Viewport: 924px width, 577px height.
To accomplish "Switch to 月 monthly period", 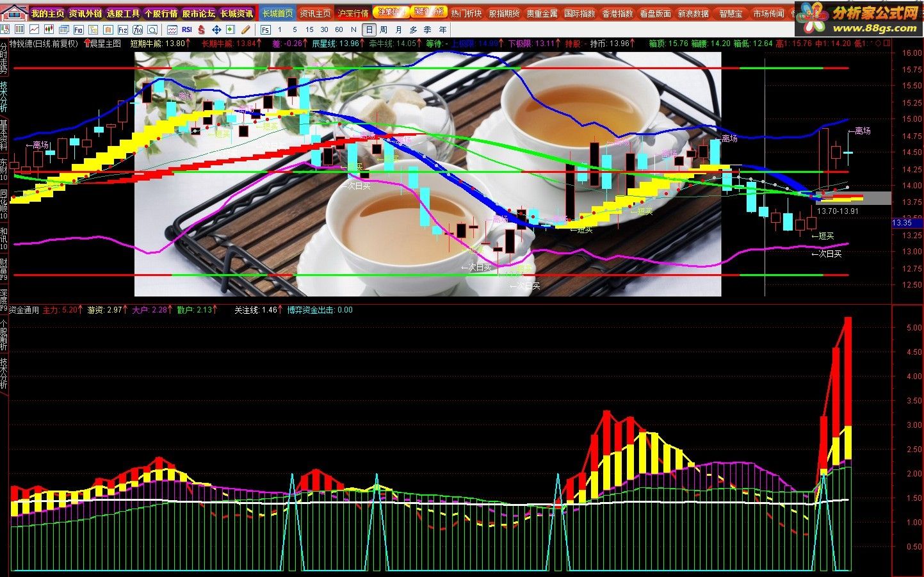I will 399,29.
